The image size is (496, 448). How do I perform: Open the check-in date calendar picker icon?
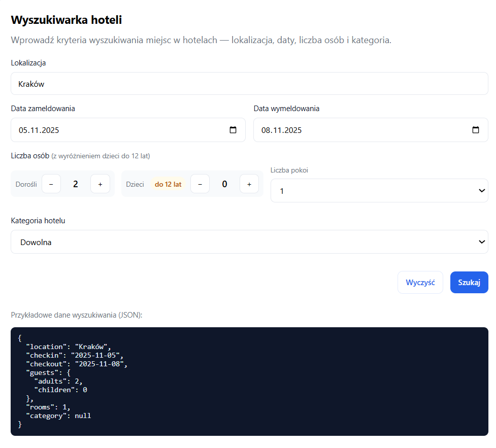[x=233, y=130]
